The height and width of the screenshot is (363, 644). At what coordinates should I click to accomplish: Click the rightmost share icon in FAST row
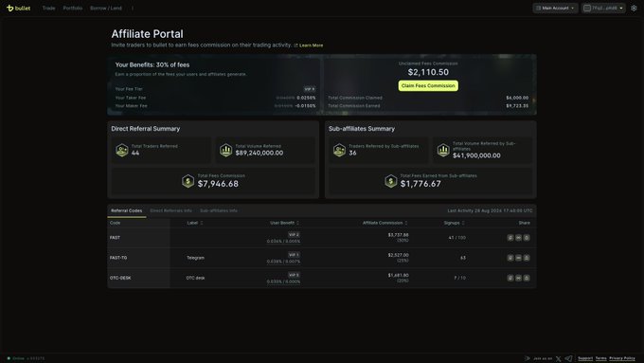(527, 238)
